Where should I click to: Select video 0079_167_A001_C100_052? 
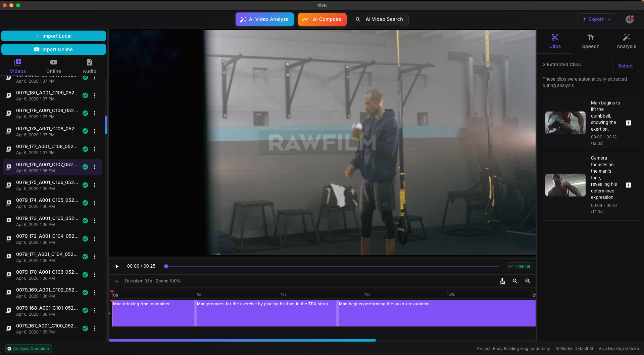[52, 328]
